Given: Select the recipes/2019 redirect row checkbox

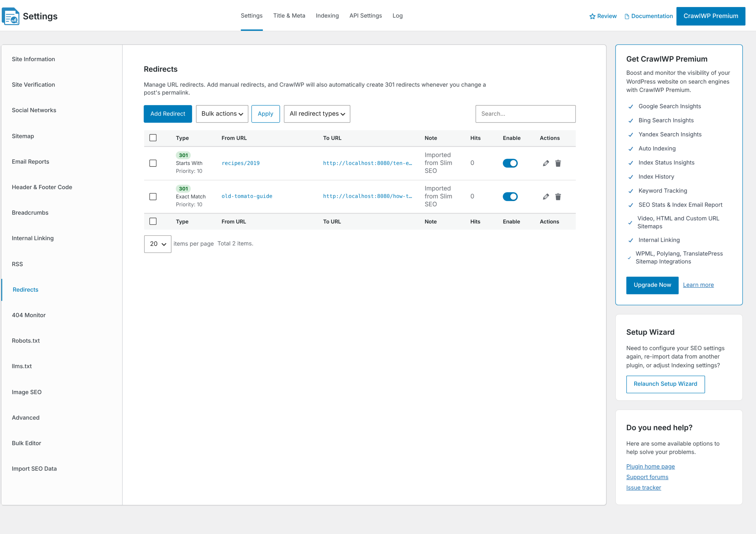Looking at the screenshot, I should [x=153, y=163].
